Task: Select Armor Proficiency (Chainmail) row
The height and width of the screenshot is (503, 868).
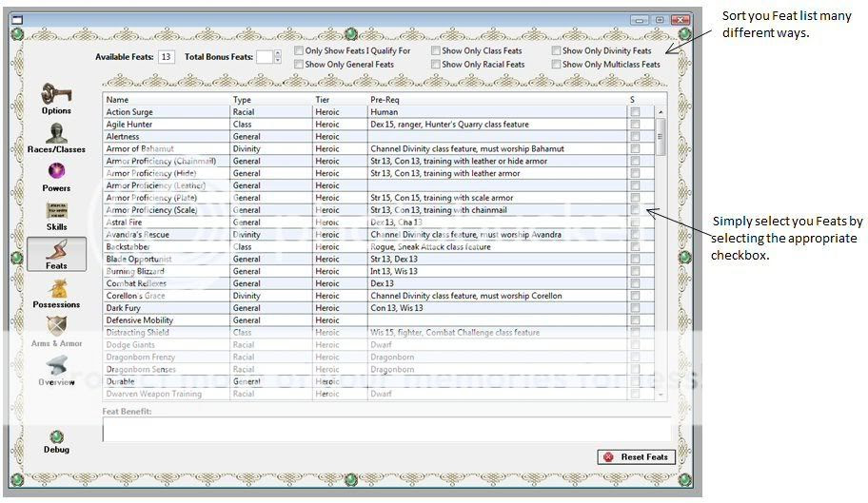Action: (x=378, y=161)
